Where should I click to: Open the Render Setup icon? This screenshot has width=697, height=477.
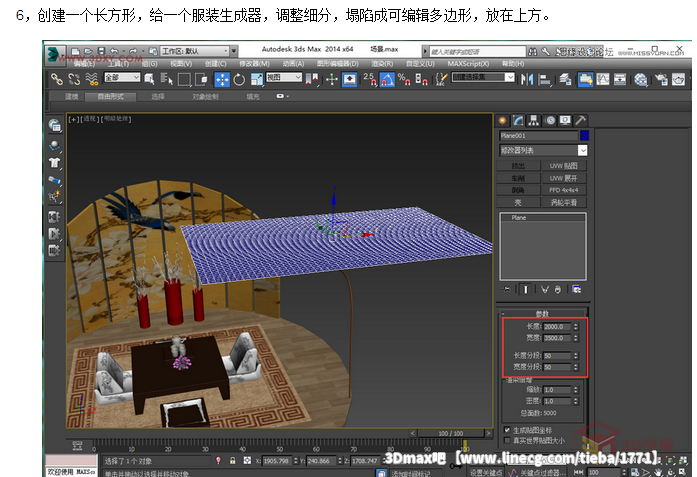click(661, 80)
